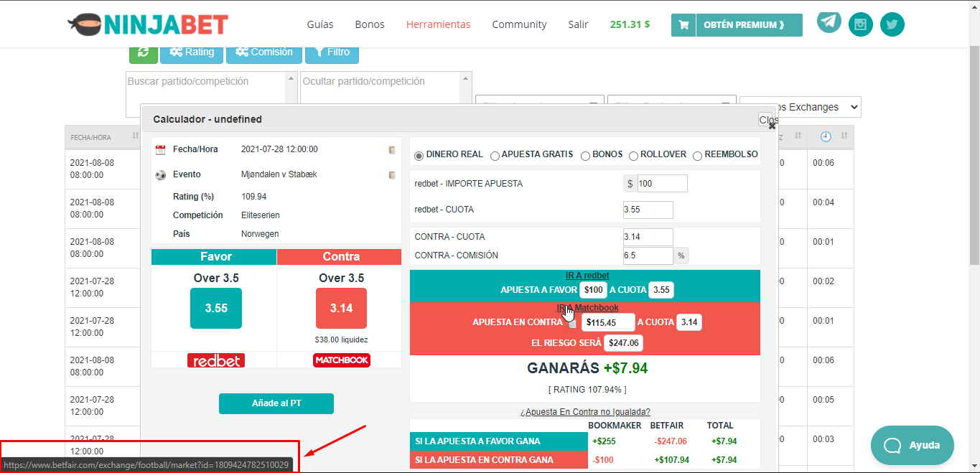Click the shopping cart icon

683,24
